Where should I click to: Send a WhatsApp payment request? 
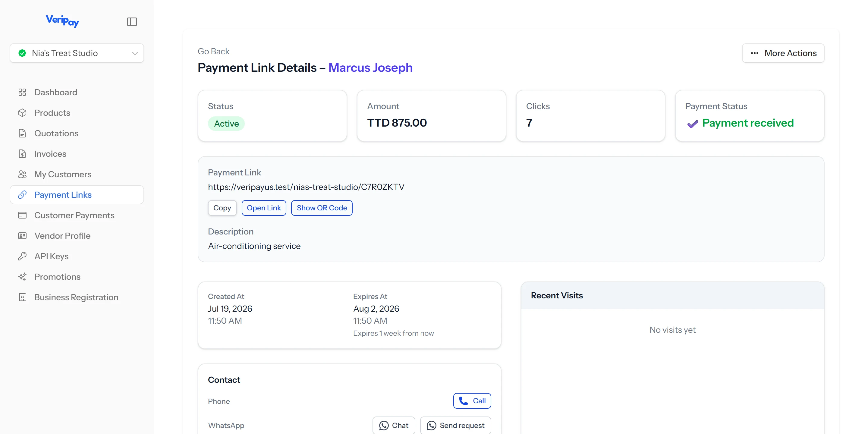click(x=456, y=426)
